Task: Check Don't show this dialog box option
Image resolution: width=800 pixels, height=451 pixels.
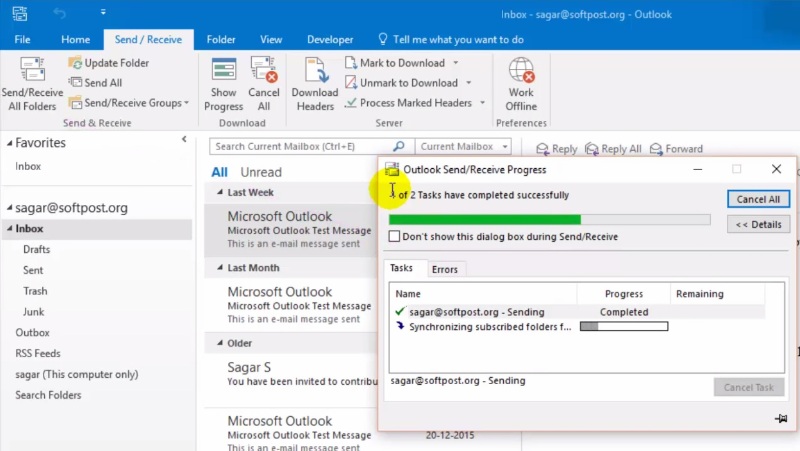Action: point(394,236)
